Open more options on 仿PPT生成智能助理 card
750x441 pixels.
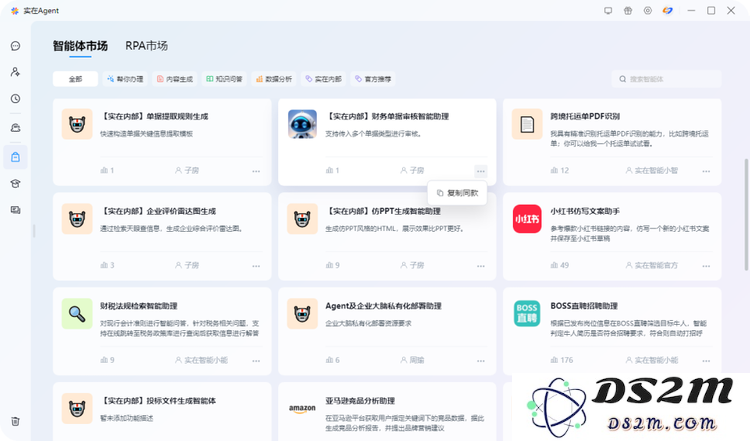481,265
